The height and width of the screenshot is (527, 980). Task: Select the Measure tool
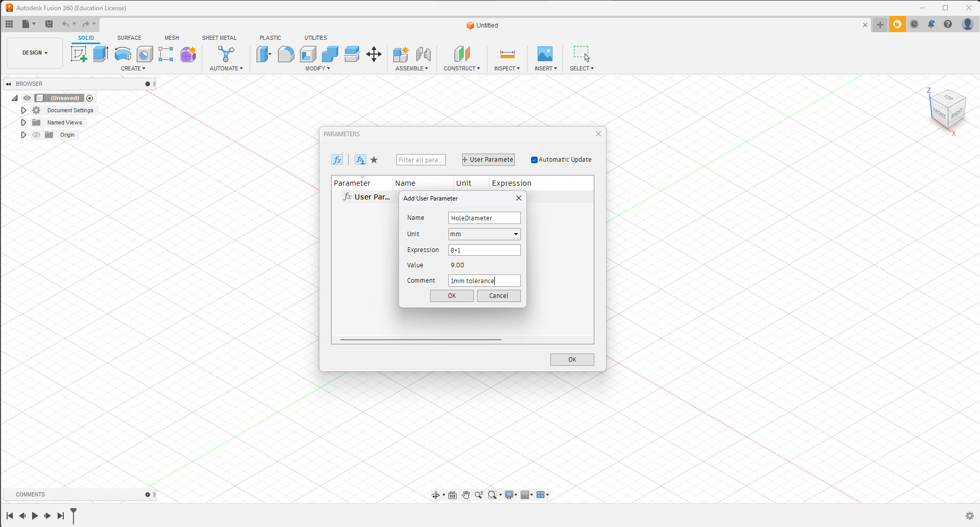coord(507,54)
